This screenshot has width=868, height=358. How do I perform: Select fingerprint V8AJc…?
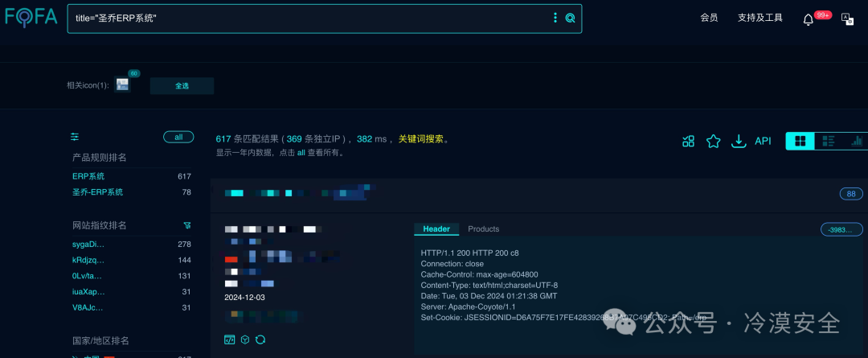click(x=88, y=307)
